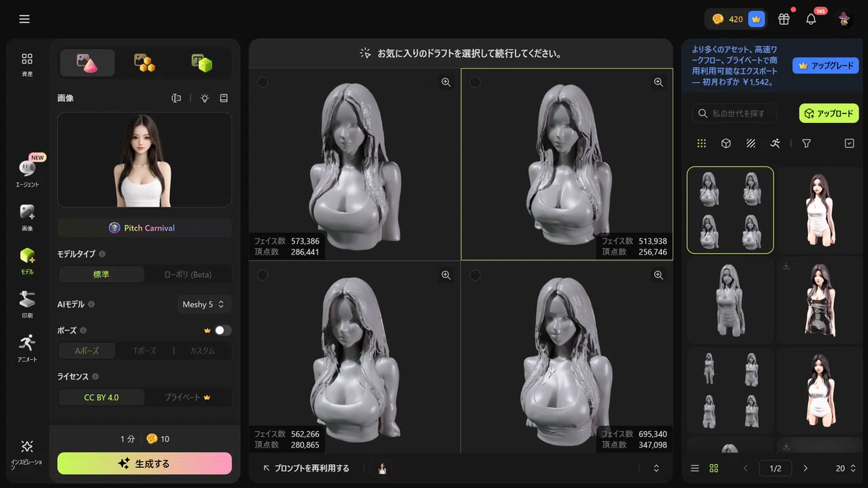Switch to text-to-3D (green cube) mode tab

[x=202, y=63]
